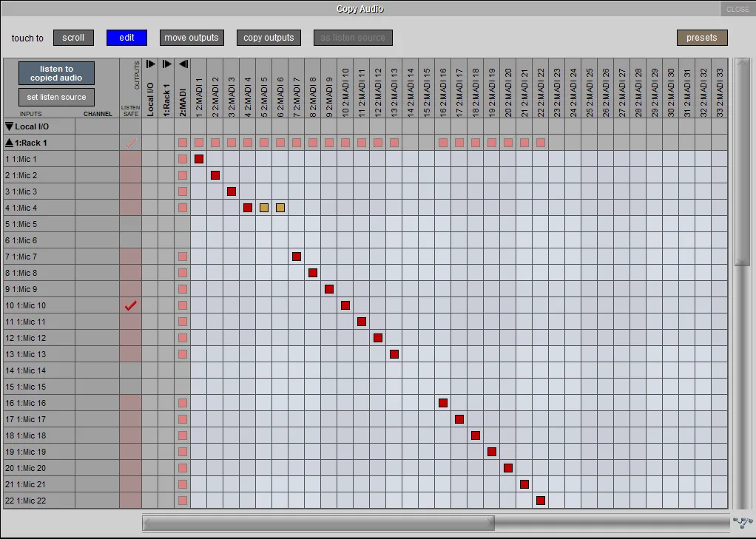756x539 pixels.
Task: Select the edit touch mode
Action: pyautogui.click(x=126, y=38)
